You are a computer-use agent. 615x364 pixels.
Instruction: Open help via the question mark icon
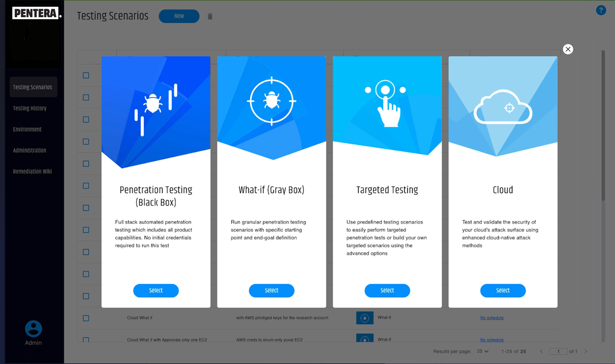pyautogui.click(x=601, y=10)
